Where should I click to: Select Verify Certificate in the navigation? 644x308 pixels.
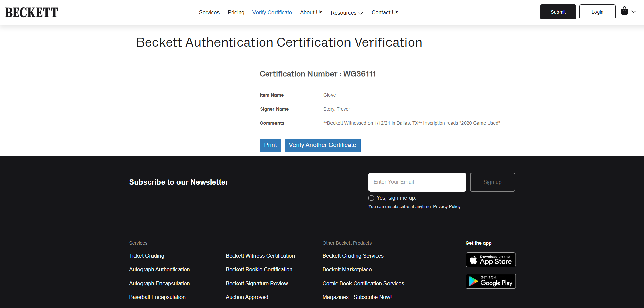pos(272,12)
